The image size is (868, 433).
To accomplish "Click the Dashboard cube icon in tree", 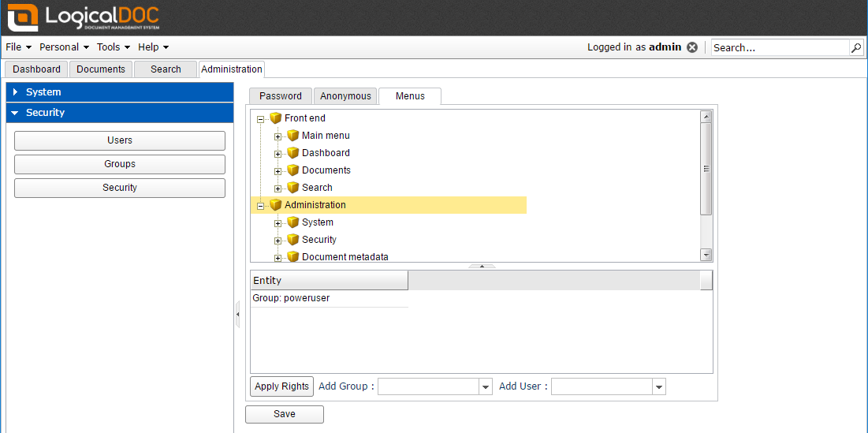I will click(292, 153).
